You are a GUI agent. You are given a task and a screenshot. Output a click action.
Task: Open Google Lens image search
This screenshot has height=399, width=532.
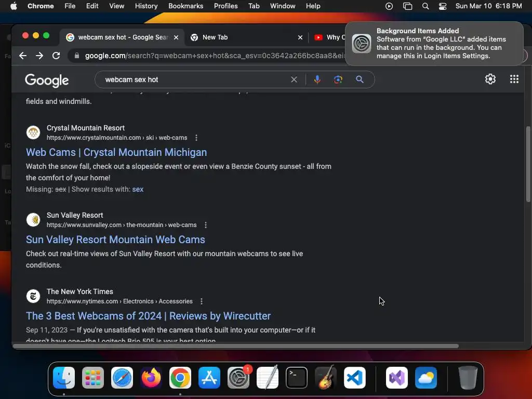coord(338,79)
